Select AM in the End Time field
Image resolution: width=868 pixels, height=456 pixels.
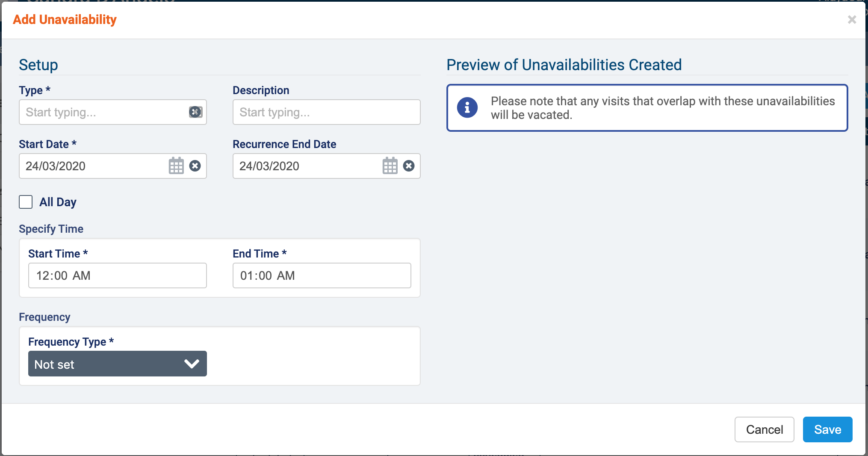[x=286, y=275]
